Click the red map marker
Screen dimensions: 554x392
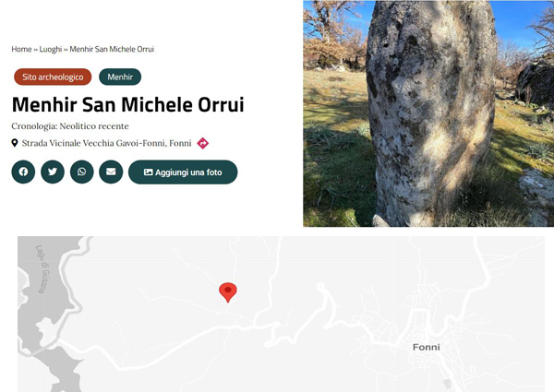[x=228, y=292]
